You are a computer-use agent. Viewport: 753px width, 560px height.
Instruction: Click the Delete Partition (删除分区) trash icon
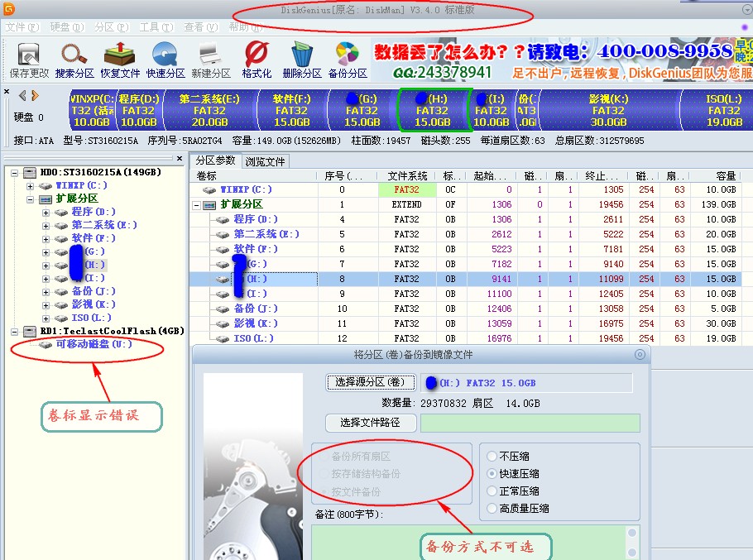coord(302,60)
